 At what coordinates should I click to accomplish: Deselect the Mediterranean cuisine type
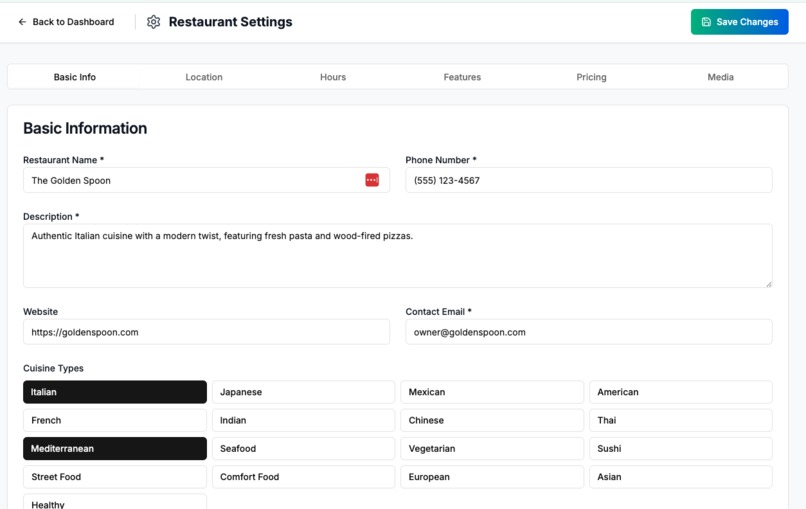(115, 448)
